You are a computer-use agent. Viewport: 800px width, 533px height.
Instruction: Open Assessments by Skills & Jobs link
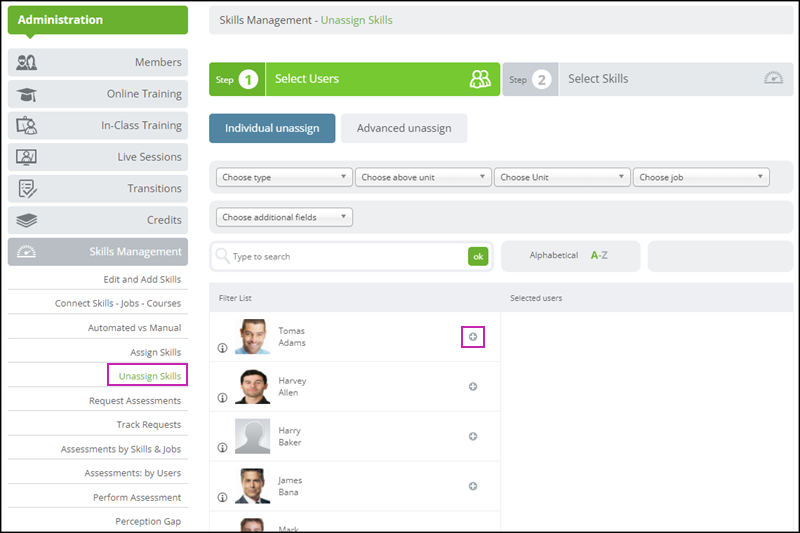[121, 449]
